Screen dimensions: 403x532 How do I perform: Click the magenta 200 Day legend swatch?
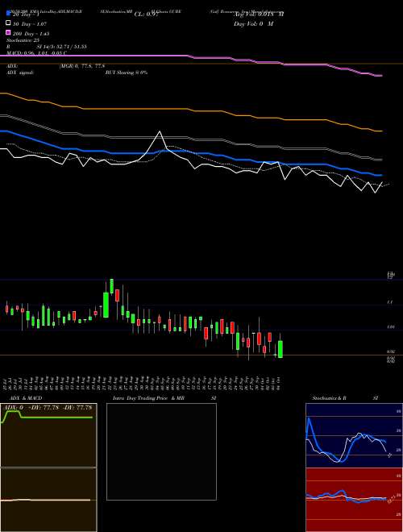click(8, 32)
